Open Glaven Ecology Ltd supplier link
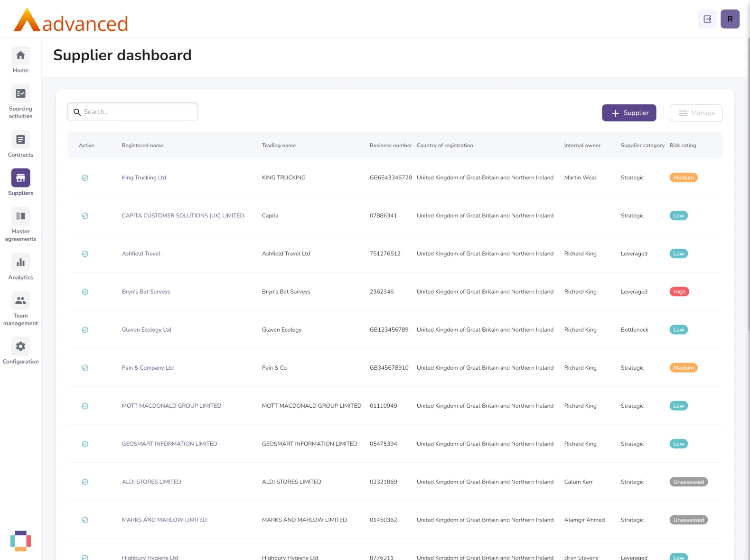Image resolution: width=750 pixels, height=560 pixels. (146, 330)
